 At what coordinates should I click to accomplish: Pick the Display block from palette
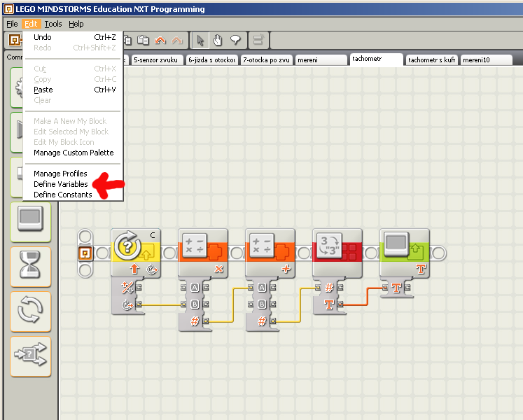point(30,222)
